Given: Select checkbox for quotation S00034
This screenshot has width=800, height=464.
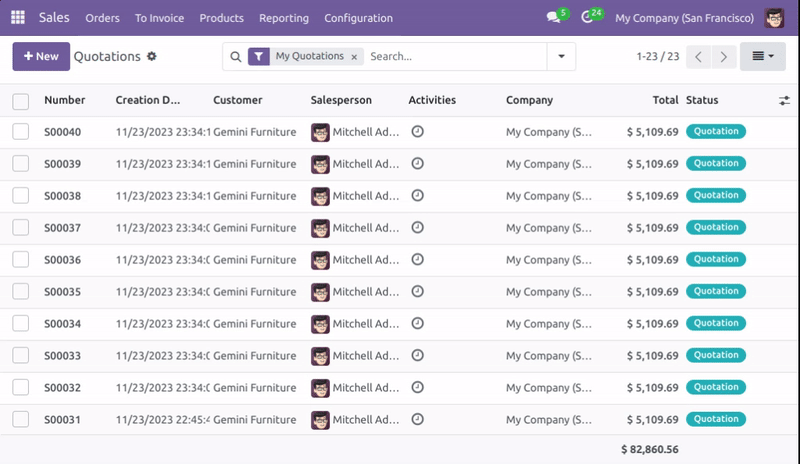Looking at the screenshot, I should point(21,323).
